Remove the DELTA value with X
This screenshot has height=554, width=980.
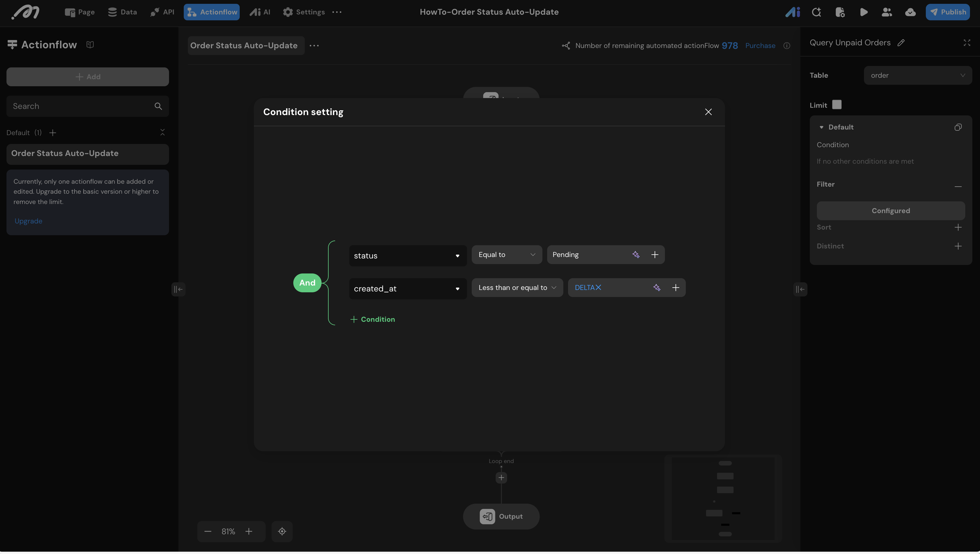coord(598,288)
